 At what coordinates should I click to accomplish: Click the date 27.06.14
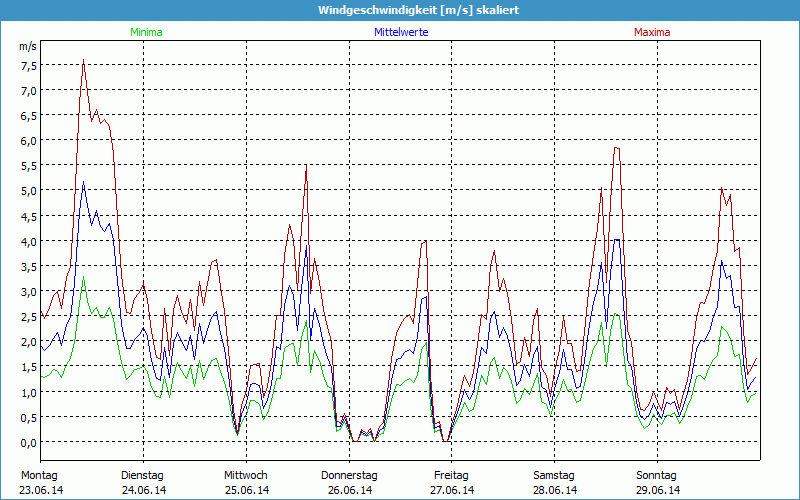click(x=452, y=490)
